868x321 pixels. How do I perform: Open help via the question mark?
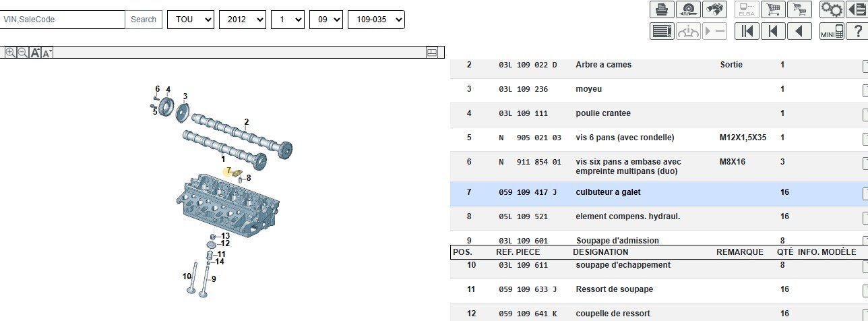coord(857,31)
